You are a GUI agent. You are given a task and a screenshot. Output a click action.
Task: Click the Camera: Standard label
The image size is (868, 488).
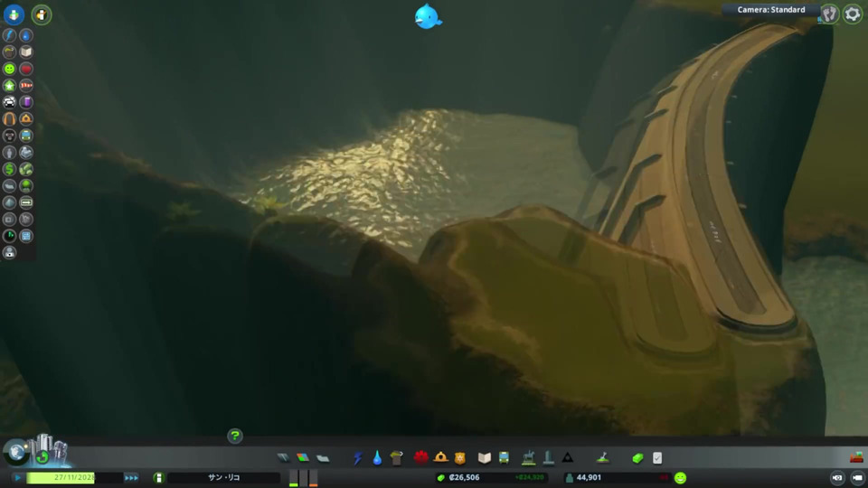[771, 9]
